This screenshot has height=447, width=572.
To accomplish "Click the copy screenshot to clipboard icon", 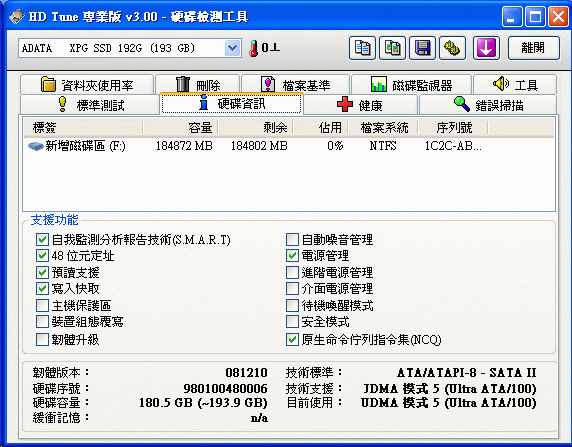I will point(393,48).
